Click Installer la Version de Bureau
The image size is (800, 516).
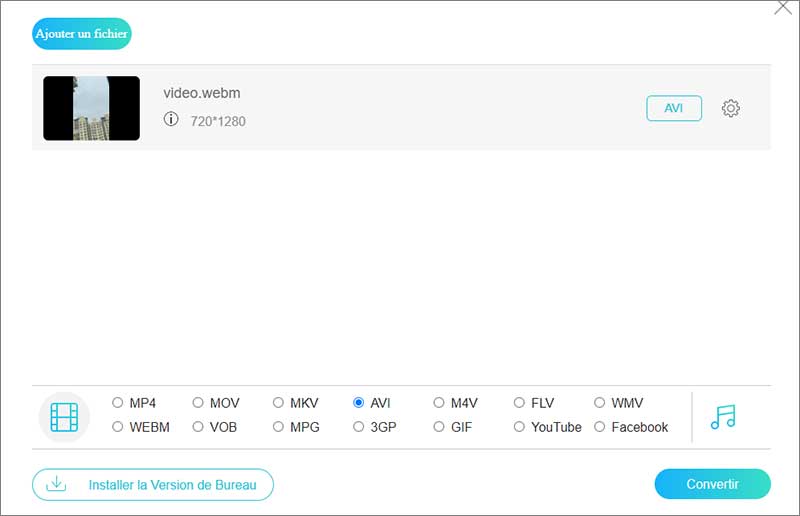click(x=153, y=485)
